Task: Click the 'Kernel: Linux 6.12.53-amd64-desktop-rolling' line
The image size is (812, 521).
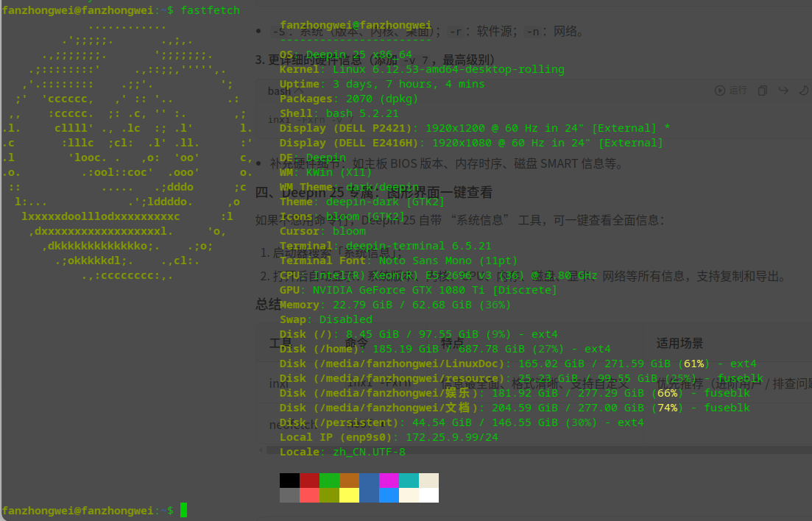Action: pyautogui.click(x=422, y=69)
